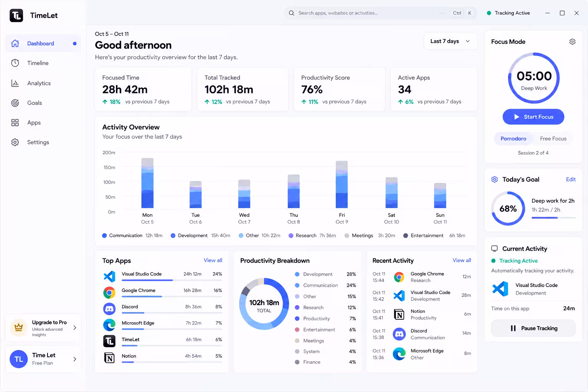Viewport: 588px width, 392px height.
Task: Click Discord icon in Recent Activity
Action: point(399,334)
